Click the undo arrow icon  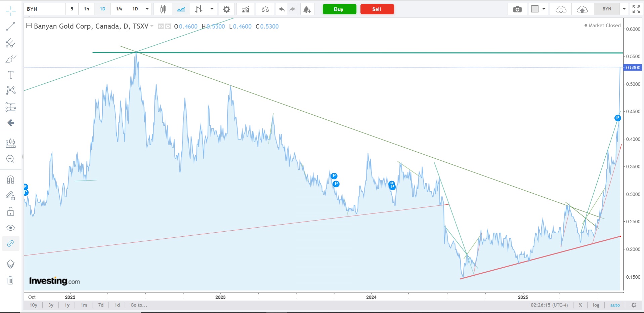[282, 9]
